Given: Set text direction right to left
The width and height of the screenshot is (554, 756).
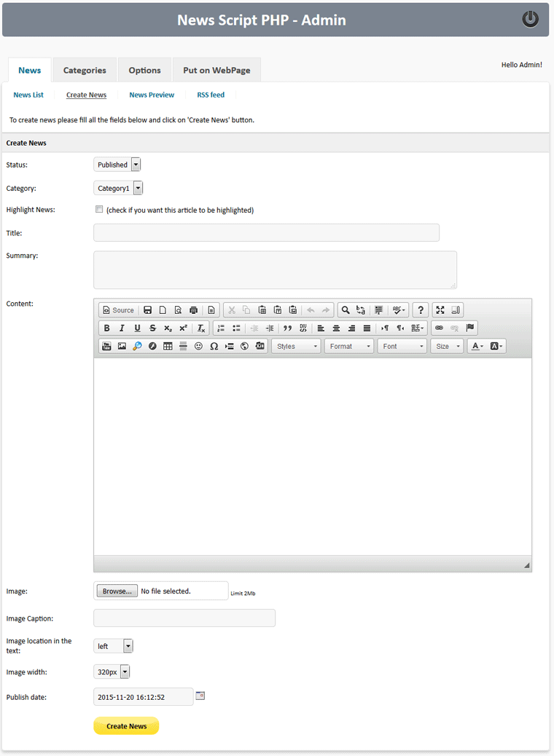Looking at the screenshot, I should (400, 328).
